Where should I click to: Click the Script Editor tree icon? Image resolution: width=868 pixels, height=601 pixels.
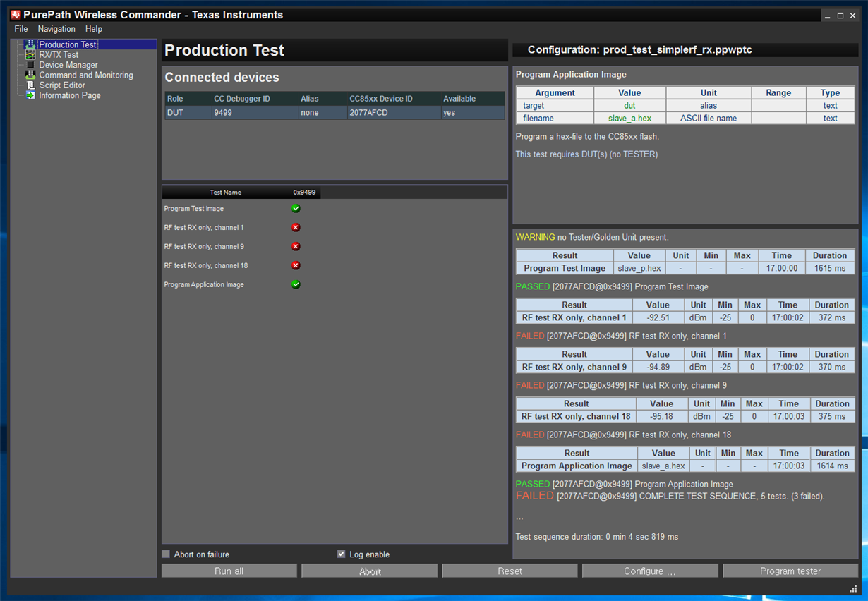30,85
